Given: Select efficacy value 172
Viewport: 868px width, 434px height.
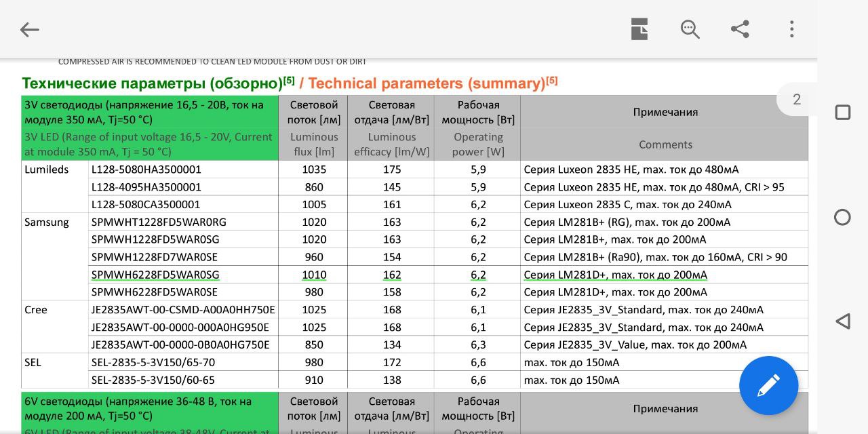Looking at the screenshot, I should pyautogui.click(x=392, y=363).
